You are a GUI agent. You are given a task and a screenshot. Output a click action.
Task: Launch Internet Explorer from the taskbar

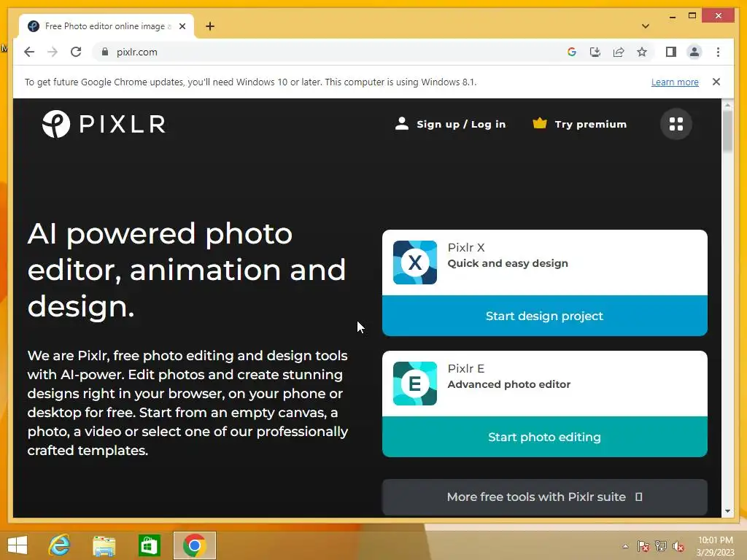tap(60, 545)
